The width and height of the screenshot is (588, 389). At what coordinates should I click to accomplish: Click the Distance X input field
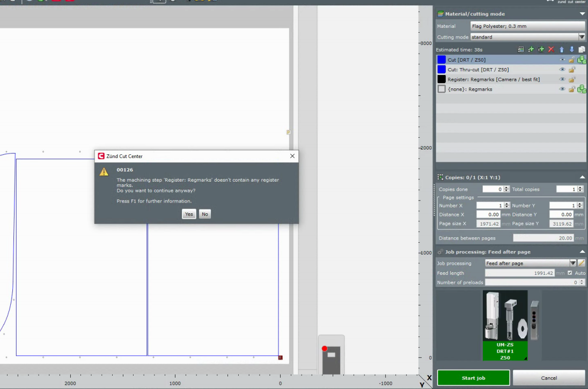pos(488,214)
